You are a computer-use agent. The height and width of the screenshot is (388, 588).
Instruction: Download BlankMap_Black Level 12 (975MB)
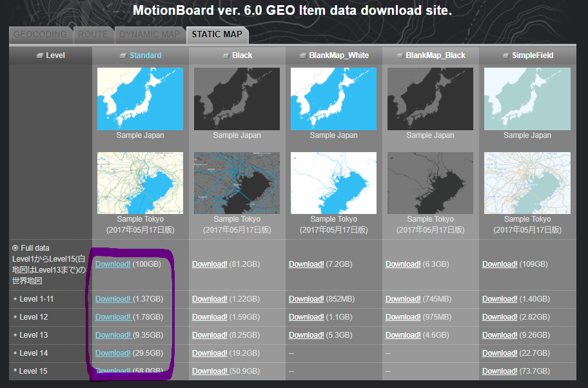click(x=403, y=316)
